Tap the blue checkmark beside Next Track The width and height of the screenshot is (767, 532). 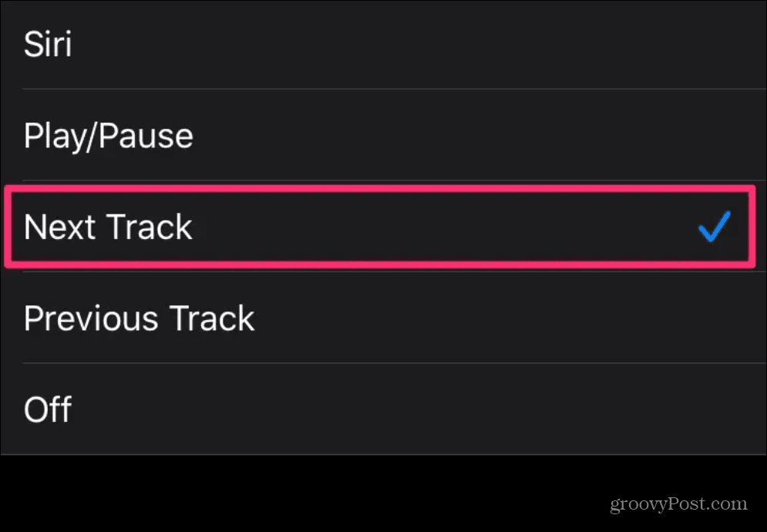coord(715,226)
